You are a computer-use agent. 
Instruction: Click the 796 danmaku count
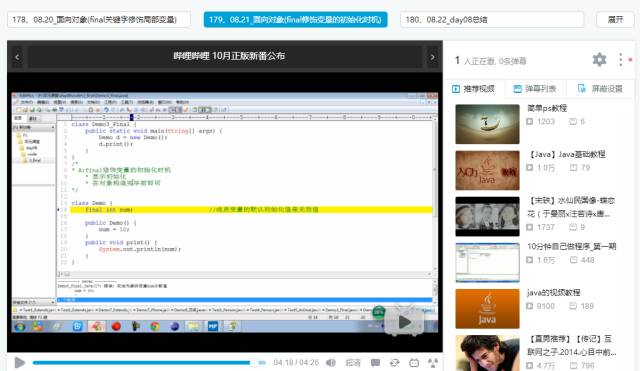(x=587, y=365)
